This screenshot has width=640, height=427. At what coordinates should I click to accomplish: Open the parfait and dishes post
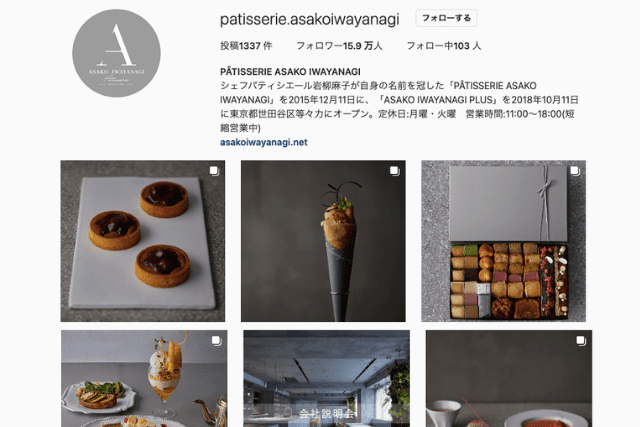coord(144,378)
